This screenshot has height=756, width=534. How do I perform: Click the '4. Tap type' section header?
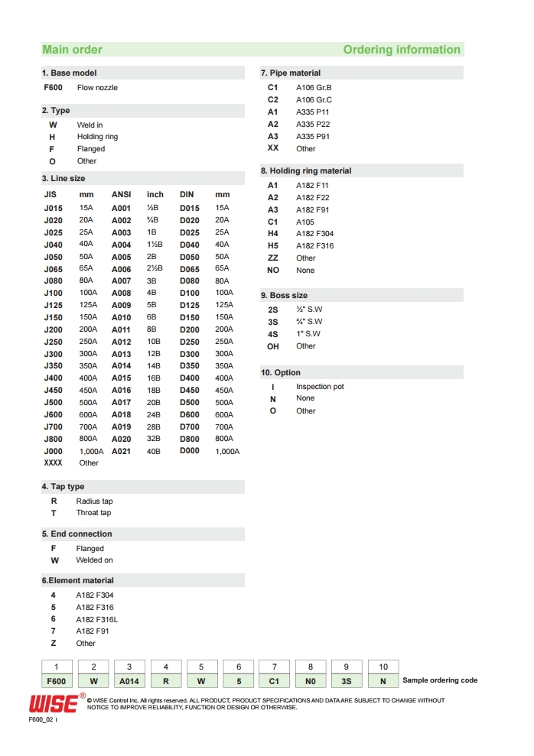pos(143,486)
